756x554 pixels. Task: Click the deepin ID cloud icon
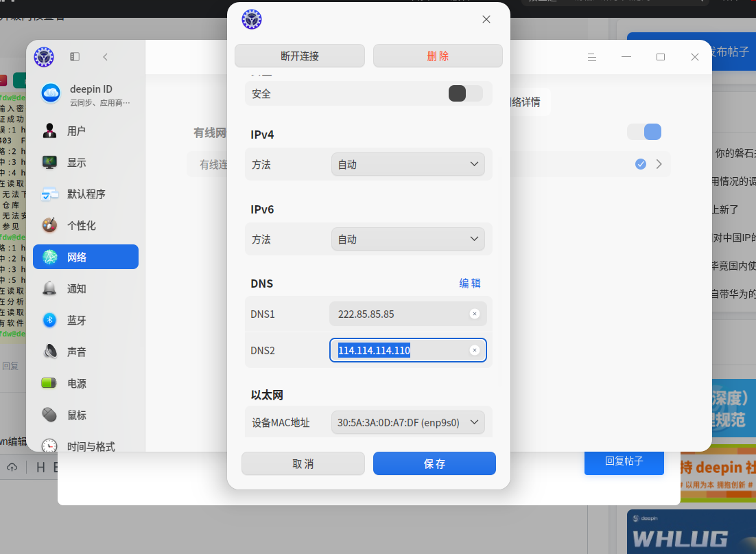[51, 93]
